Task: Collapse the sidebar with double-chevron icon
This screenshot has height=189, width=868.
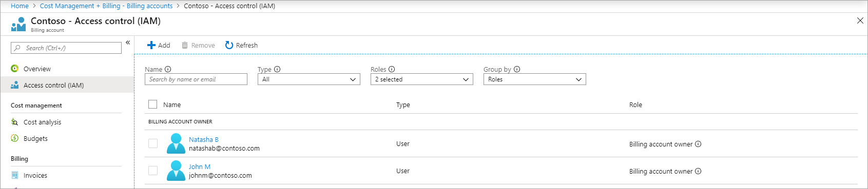Action: (128, 43)
